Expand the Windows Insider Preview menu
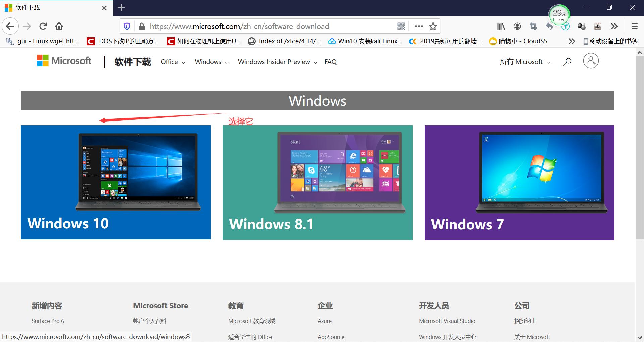 (x=277, y=62)
